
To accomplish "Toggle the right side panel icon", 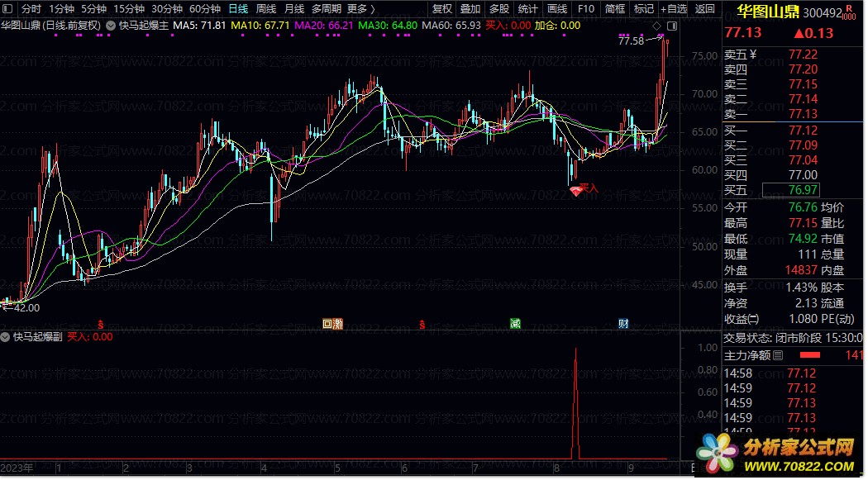I will click(672, 26).
